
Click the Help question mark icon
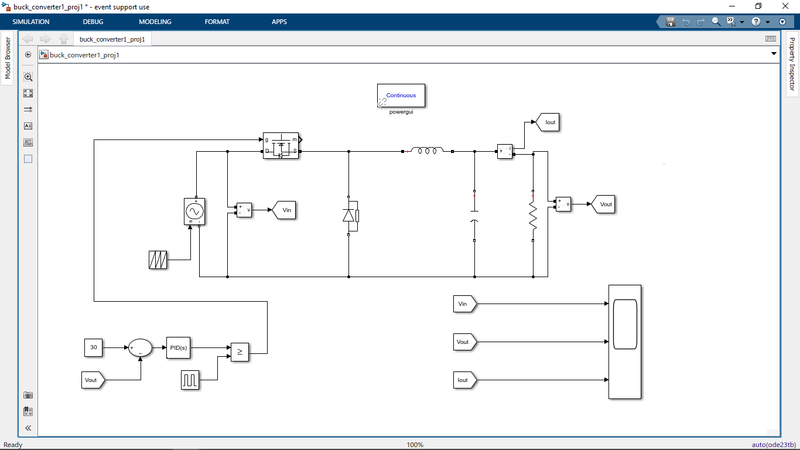point(756,21)
